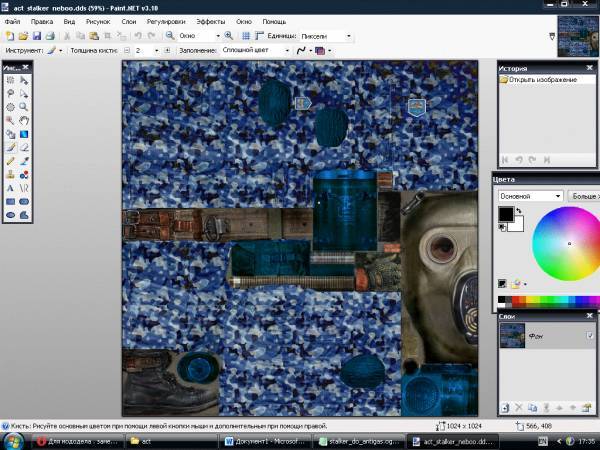Choose the Text tool
The height and width of the screenshot is (450, 600).
tap(10, 186)
